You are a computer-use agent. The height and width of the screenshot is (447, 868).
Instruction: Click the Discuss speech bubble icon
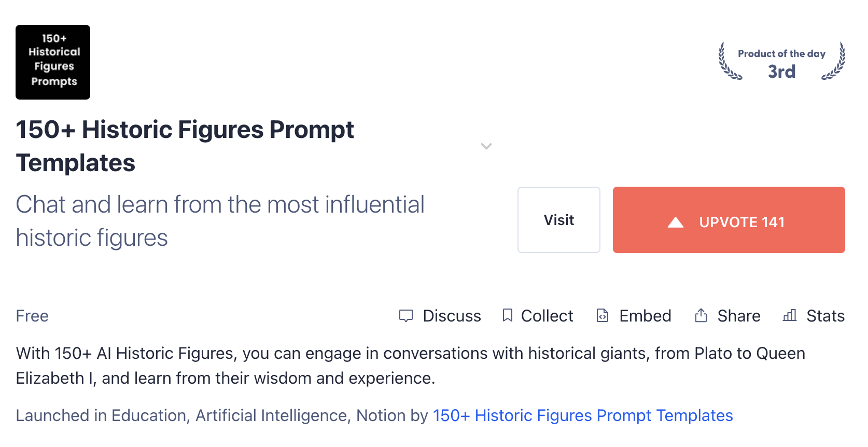(x=406, y=316)
